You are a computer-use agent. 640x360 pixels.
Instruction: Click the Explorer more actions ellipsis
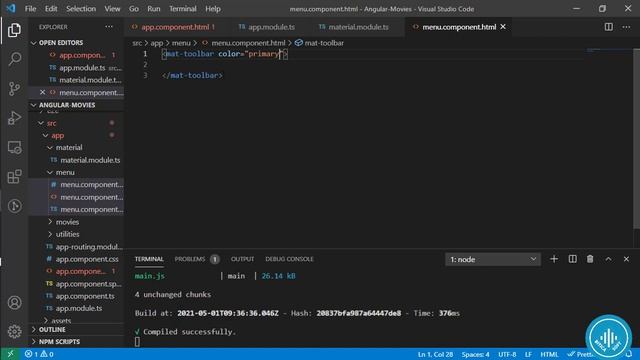pyautogui.click(x=109, y=27)
